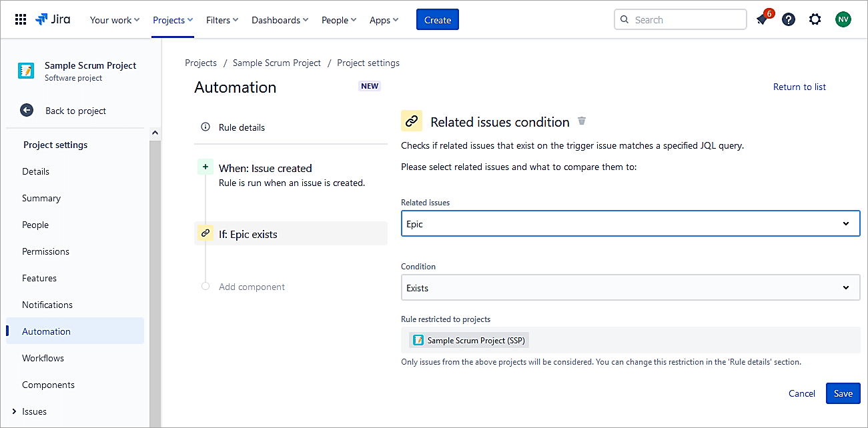The width and height of the screenshot is (868, 428).
Task: Open the settings gear icon
Action: [815, 19]
